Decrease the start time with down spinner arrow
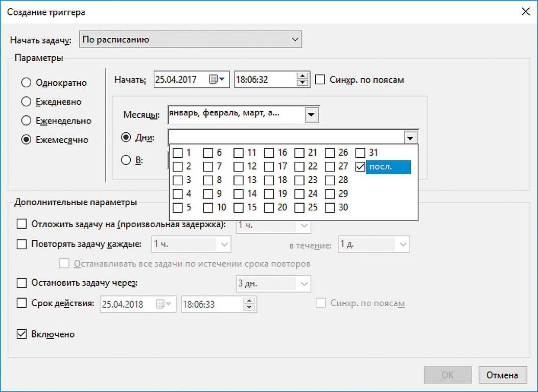Screen dimensions: 538x392 tap(302, 83)
